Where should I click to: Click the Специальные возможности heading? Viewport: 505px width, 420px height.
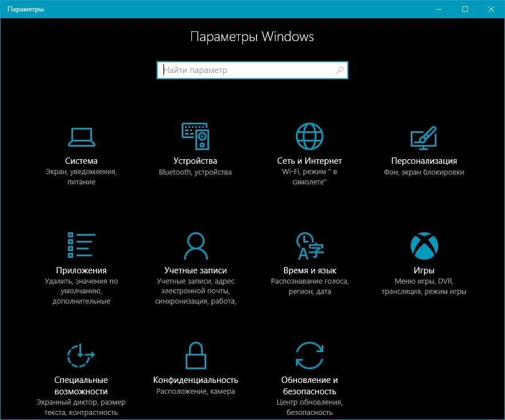81,386
